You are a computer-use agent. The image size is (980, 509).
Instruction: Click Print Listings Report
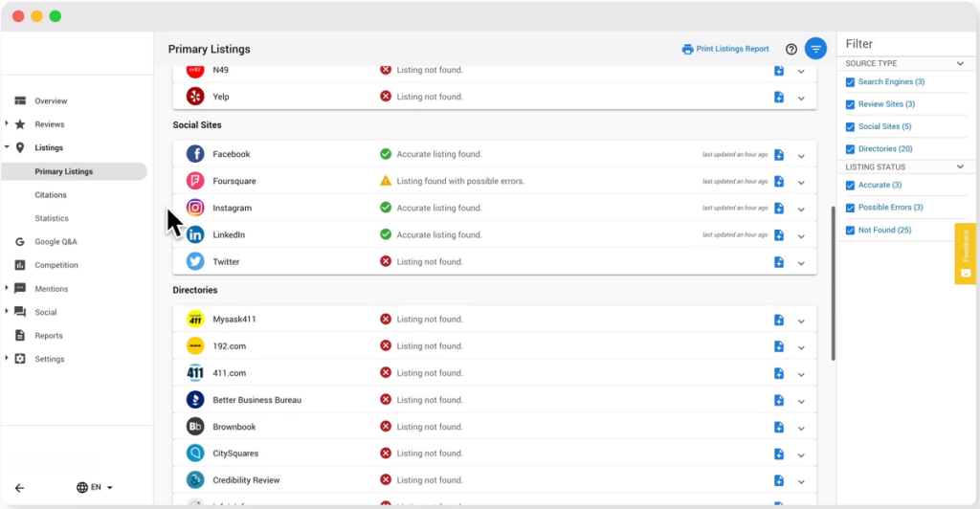coord(725,50)
